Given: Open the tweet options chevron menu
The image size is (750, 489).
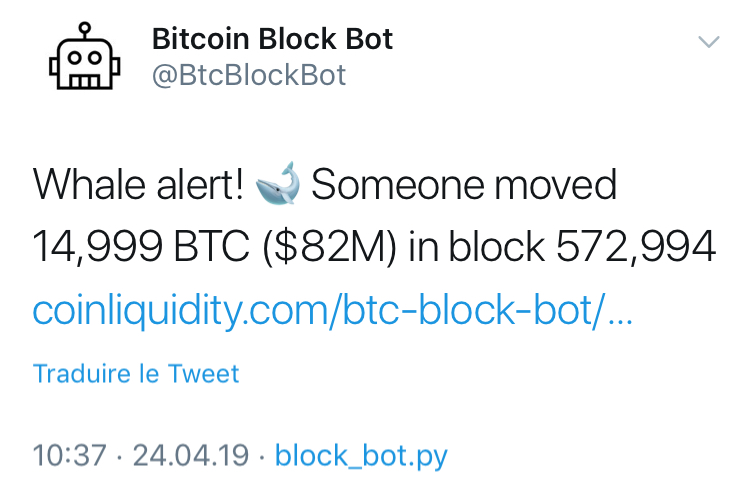Looking at the screenshot, I should click(708, 42).
